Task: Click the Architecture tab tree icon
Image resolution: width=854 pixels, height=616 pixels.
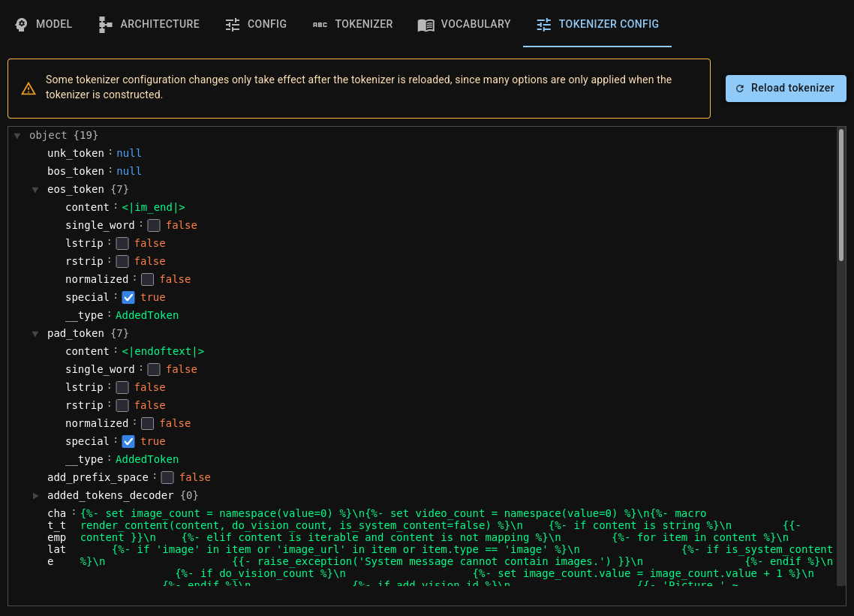Action: coord(105,25)
